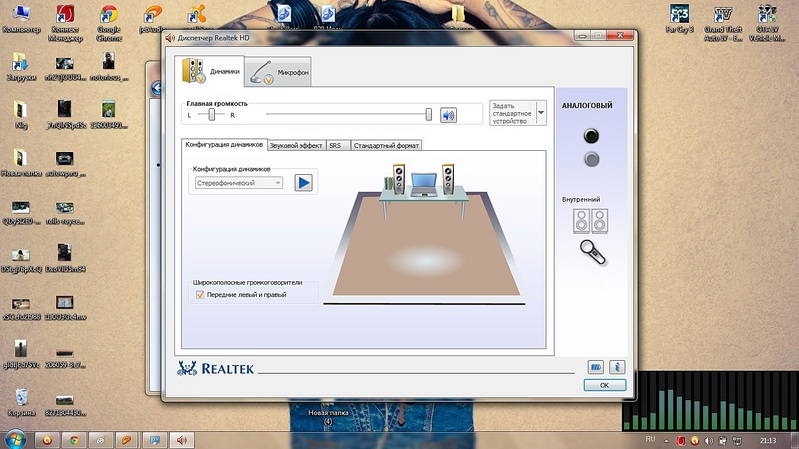The height and width of the screenshot is (449, 799).
Task: Open the SRS tab
Action: pos(335,145)
